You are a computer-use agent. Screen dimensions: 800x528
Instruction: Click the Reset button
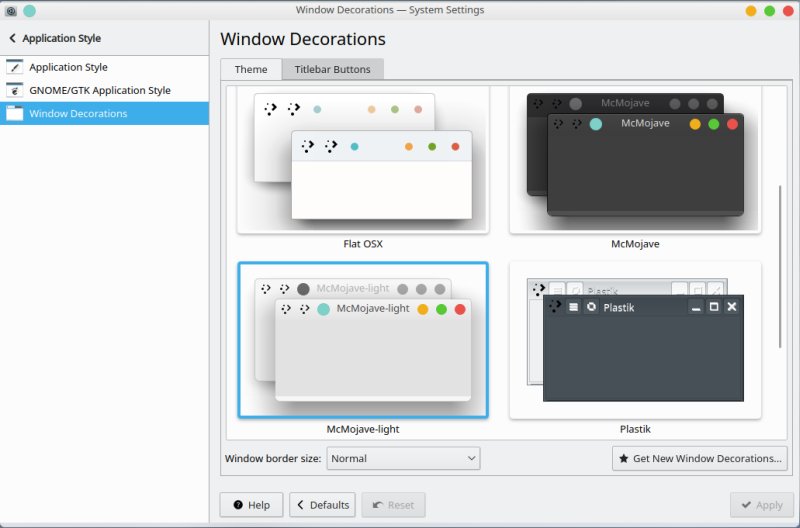(x=393, y=505)
